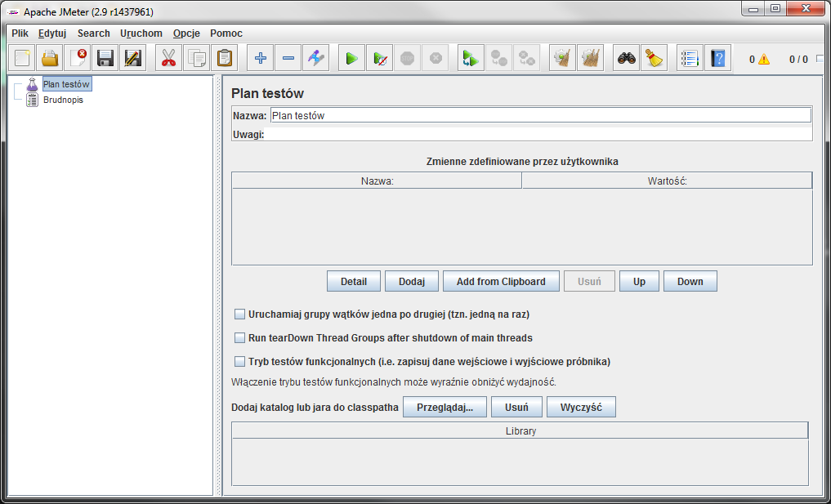
Task: Click the Wyczyść classpath button
Action: coord(582,407)
